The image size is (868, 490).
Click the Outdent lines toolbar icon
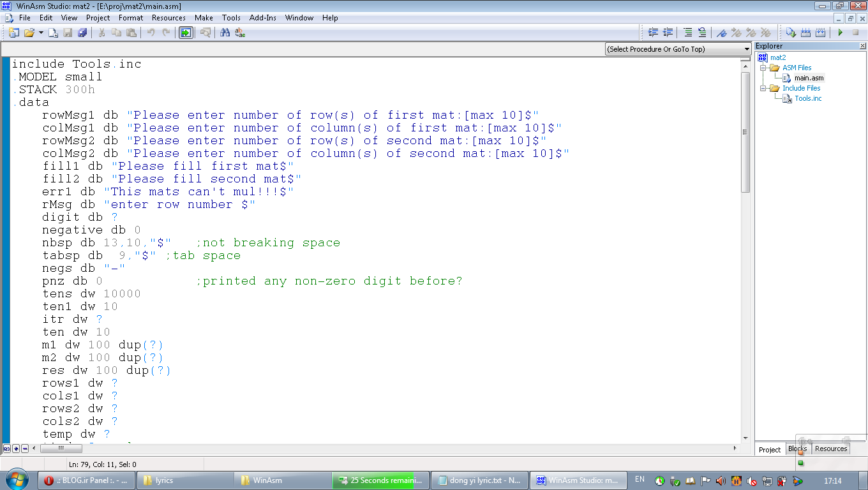pyautogui.click(x=668, y=33)
